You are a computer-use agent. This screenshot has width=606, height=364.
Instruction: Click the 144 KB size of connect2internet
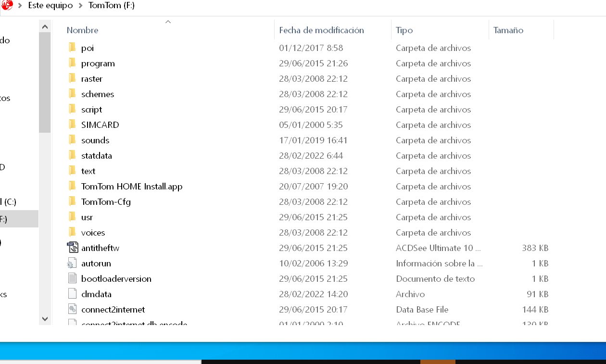[x=535, y=310]
